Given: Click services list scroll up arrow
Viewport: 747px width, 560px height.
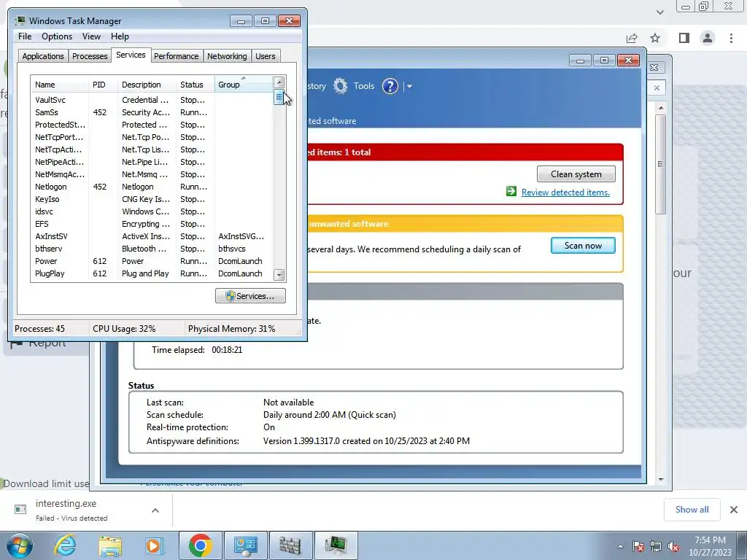Looking at the screenshot, I should pos(279,82).
